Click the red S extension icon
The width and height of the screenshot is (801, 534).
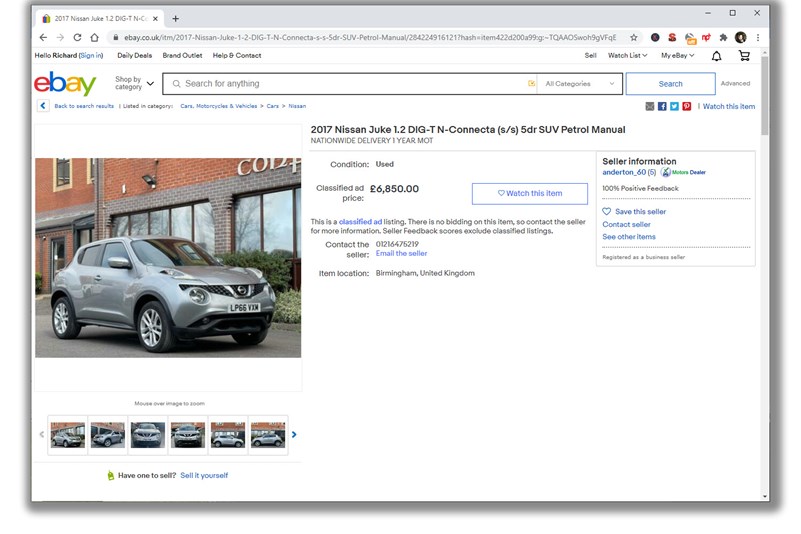pos(672,37)
